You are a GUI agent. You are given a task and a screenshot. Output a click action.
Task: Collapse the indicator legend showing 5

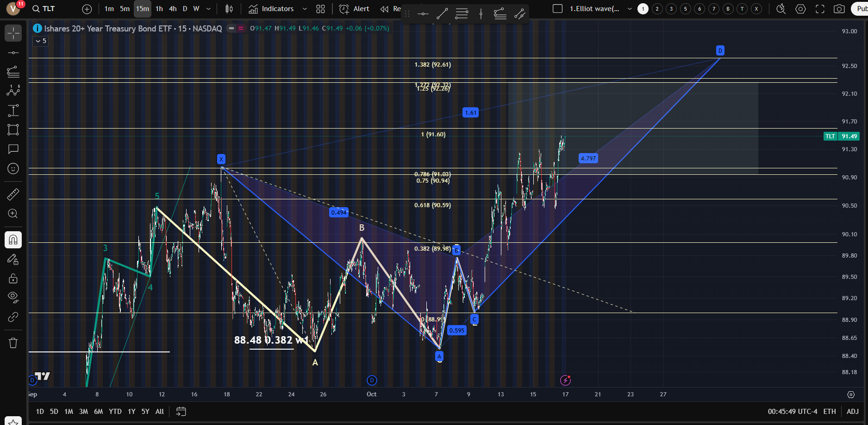41,41
